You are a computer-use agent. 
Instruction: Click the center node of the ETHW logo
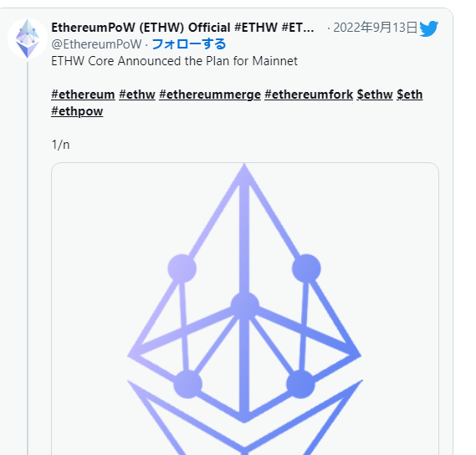244,305
